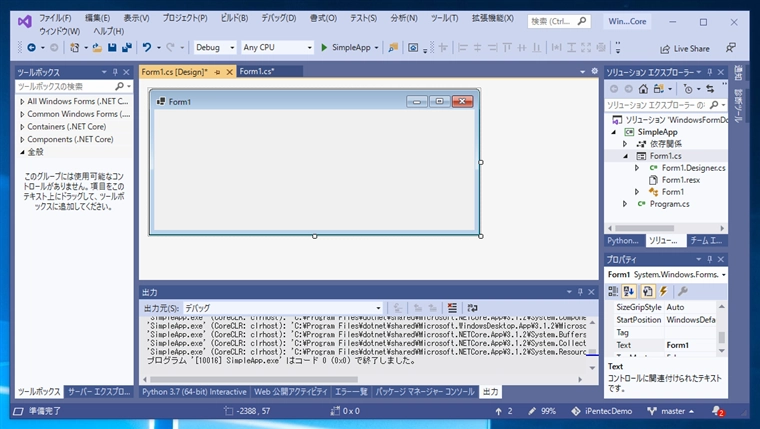Open the ファイル(F) menu
The width and height of the screenshot is (760, 429).
pos(55,18)
